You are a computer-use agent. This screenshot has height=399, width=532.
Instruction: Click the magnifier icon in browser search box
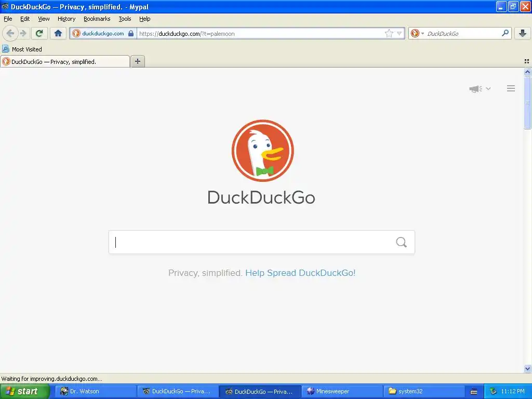[505, 33]
